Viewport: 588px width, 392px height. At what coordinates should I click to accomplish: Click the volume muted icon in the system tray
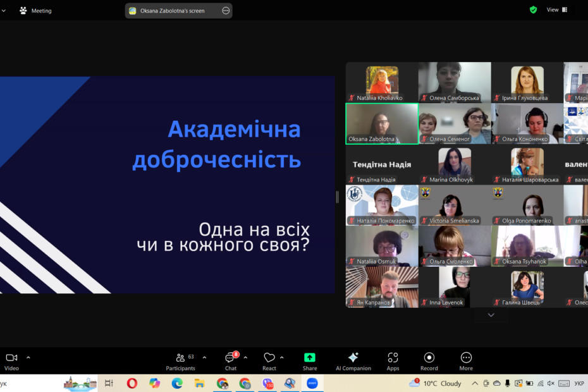(x=551, y=383)
